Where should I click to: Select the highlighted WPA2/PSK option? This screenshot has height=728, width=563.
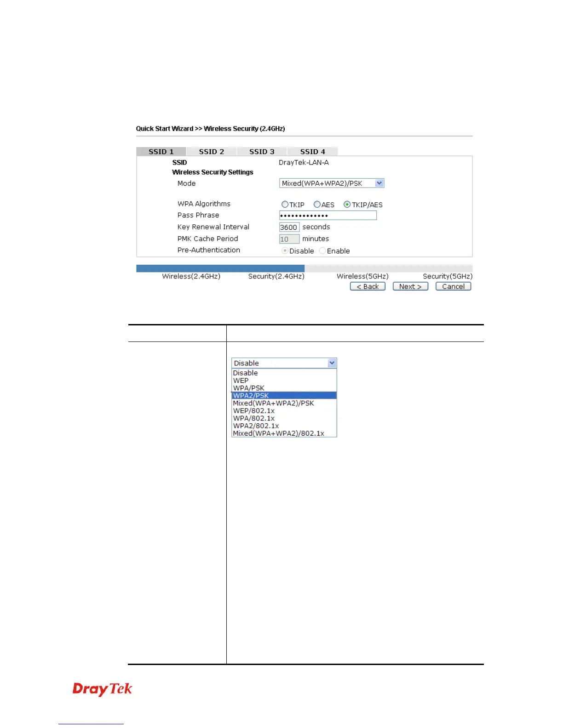284,396
